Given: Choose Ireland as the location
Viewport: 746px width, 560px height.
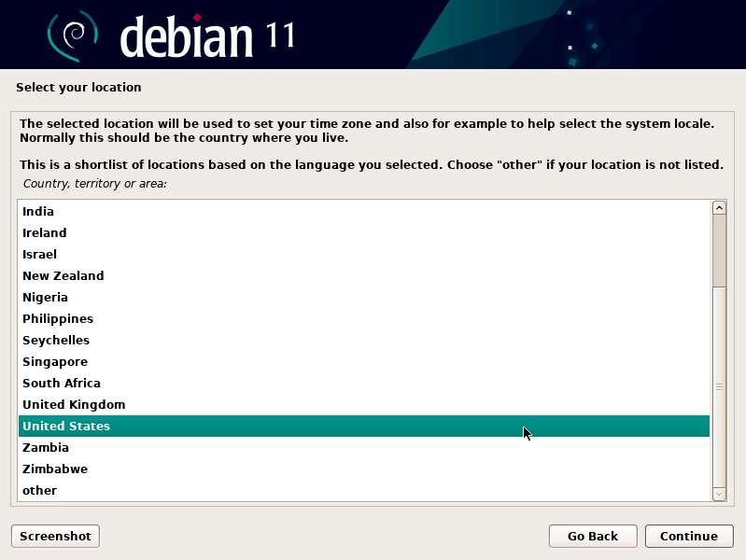Looking at the screenshot, I should (x=45, y=232).
